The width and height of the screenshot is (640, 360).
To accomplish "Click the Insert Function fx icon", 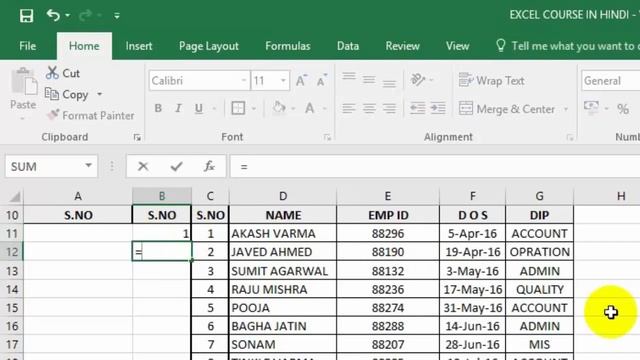I will (x=209, y=166).
